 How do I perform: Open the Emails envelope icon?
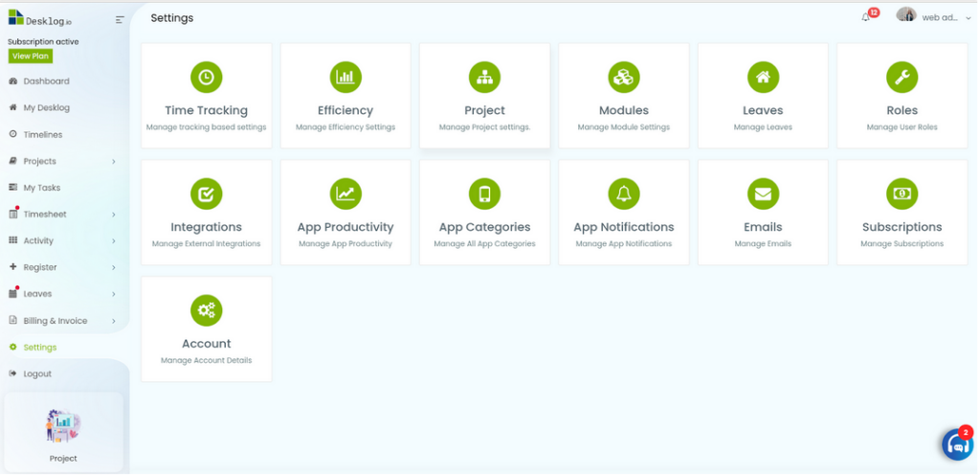[x=763, y=193]
